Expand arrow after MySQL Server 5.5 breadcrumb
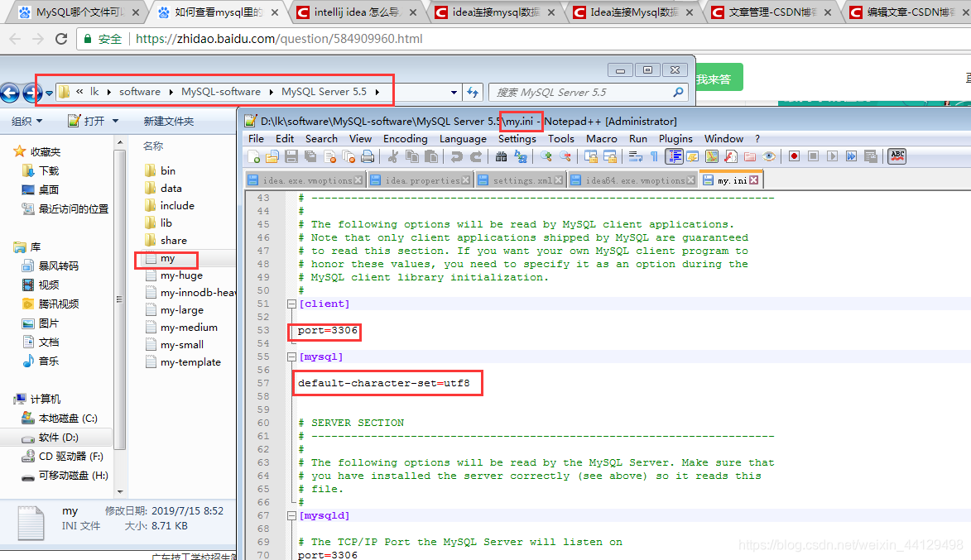This screenshot has height=560, width=971. click(x=377, y=92)
